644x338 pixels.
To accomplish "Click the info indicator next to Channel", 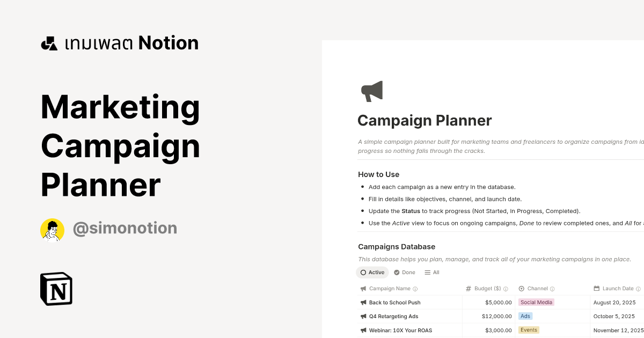I will (x=552, y=288).
